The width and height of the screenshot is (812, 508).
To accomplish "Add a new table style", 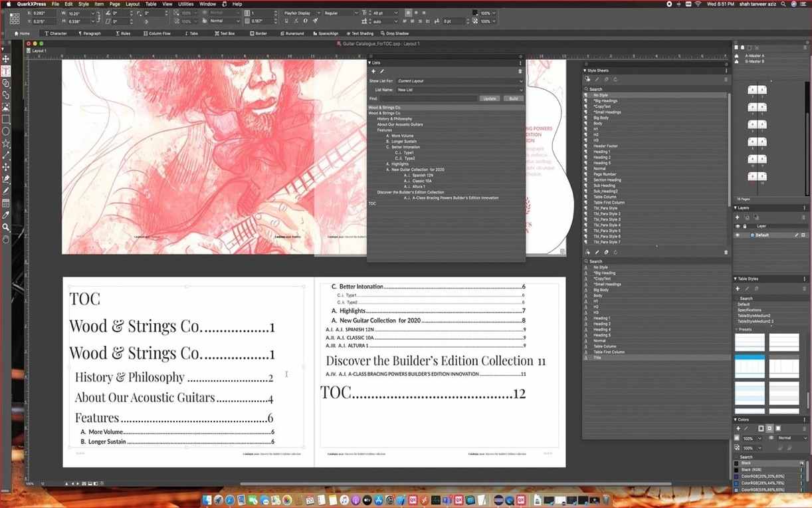I will 738,289.
